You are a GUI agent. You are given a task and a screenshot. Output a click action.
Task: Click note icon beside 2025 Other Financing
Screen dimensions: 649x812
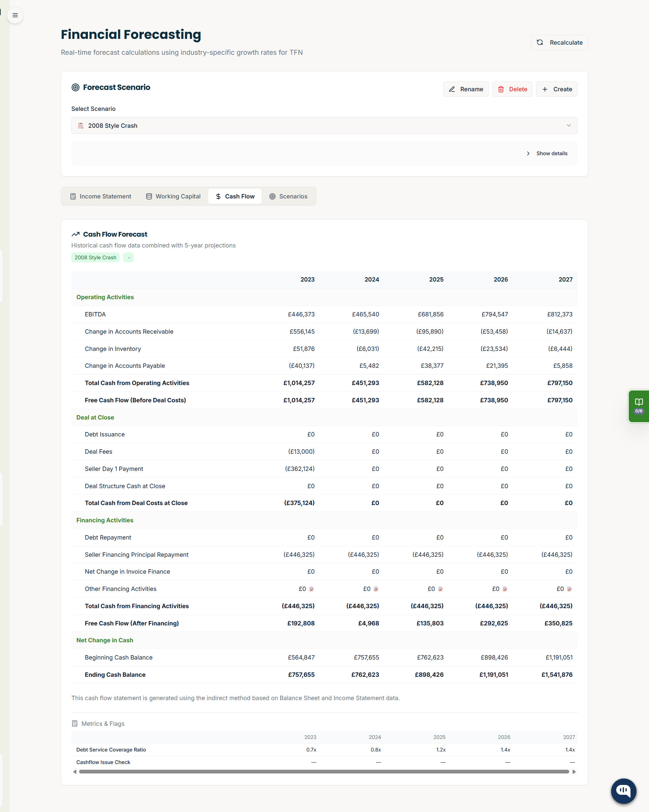click(440, 589)
